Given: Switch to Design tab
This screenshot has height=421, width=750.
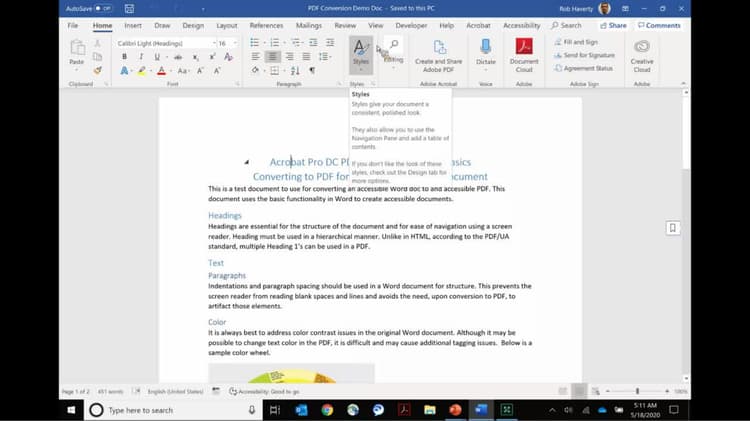Looking at the screenshot, I should pyautogui.click(x=193, y=25).
